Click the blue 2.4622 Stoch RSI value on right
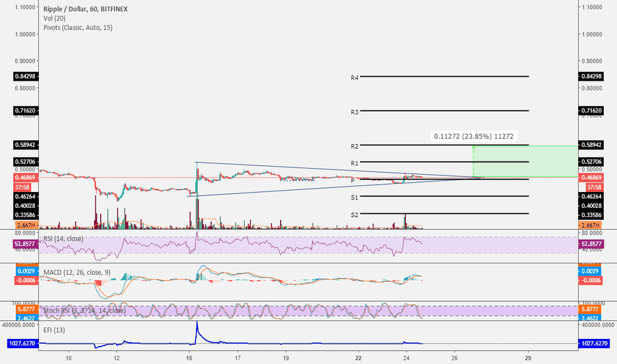Viewport: 617px width, 364px height. (591, 318)
